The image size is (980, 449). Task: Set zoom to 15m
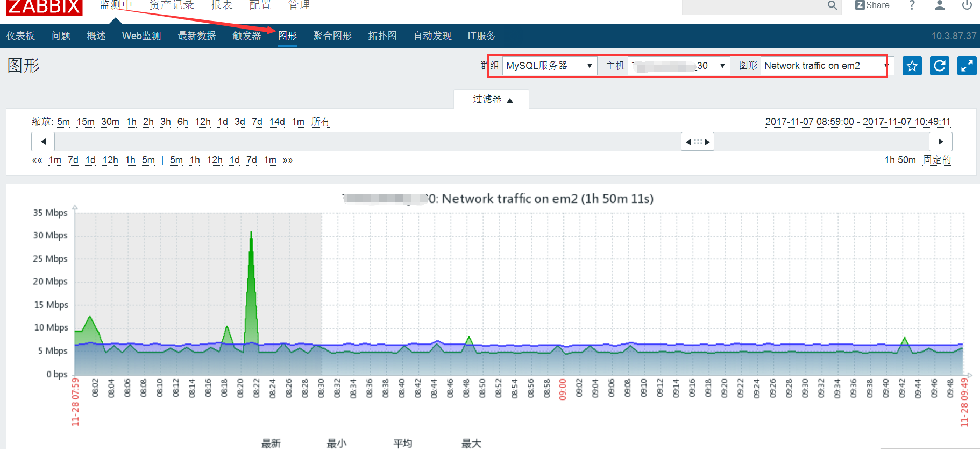[86, 122]
